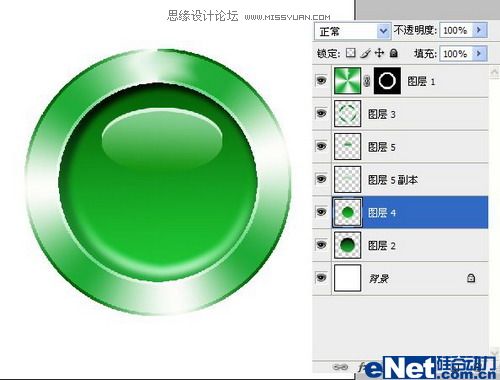Click the 填充 100% value field

[x=456, y=53]
